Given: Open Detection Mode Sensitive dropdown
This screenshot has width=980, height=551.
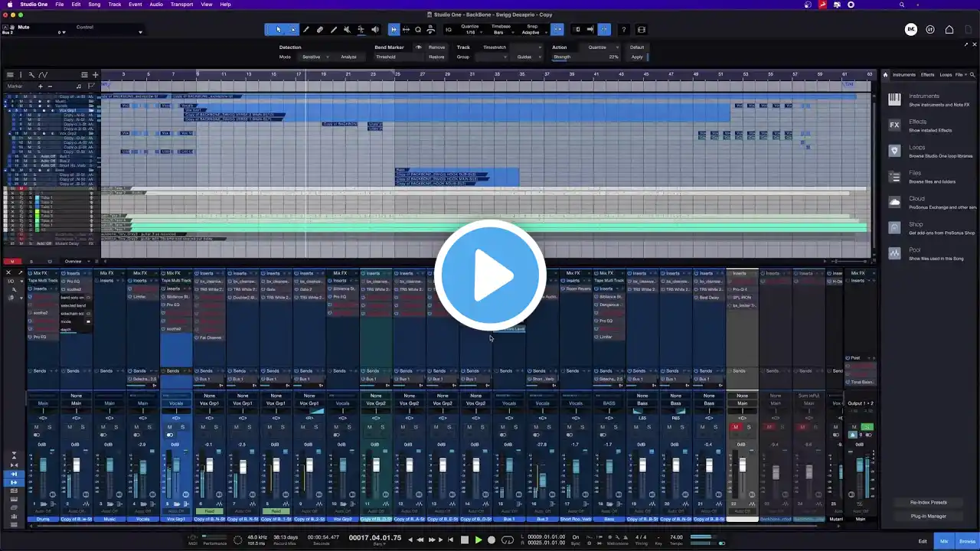Looking at the screenshot, I should coord(315,57).
